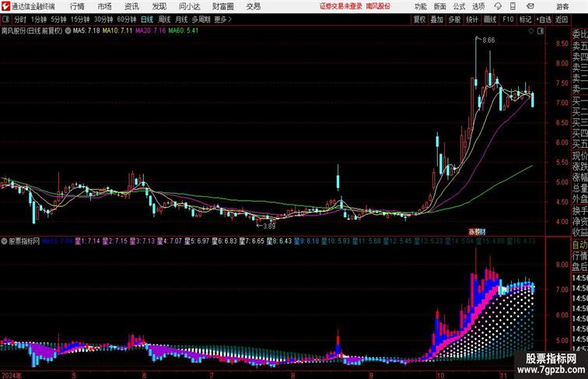
Task: Expand the 更多 period options
Action: coord(222,19)
